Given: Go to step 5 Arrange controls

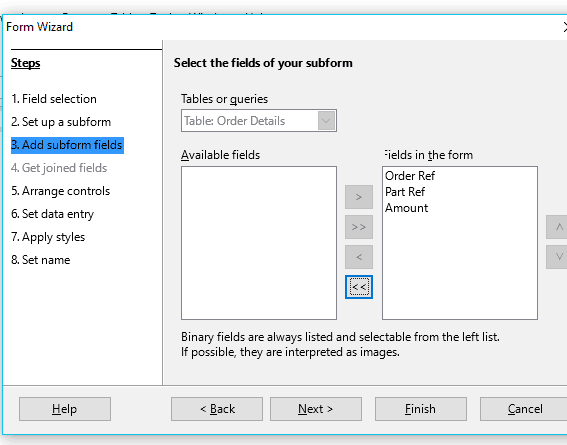Looking at the screenshot, I should (x=60, y=191).
